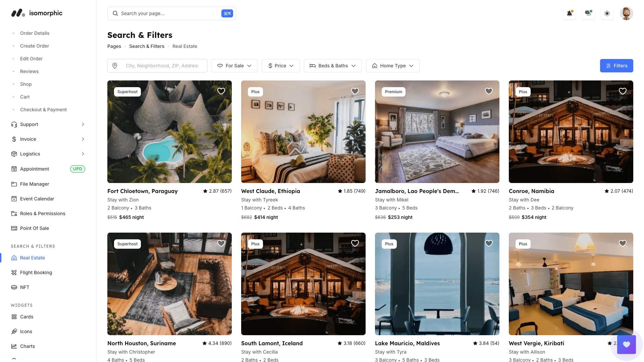
Task: Click the location pin icon in address field
Action: (x=115, y=66)
